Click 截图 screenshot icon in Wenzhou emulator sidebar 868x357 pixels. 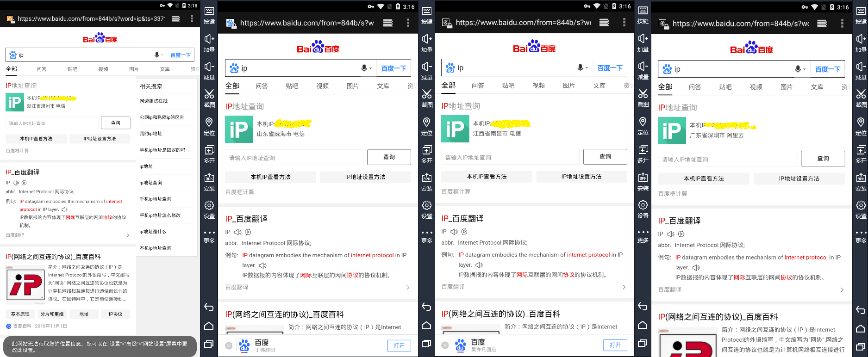coord(209,94)
